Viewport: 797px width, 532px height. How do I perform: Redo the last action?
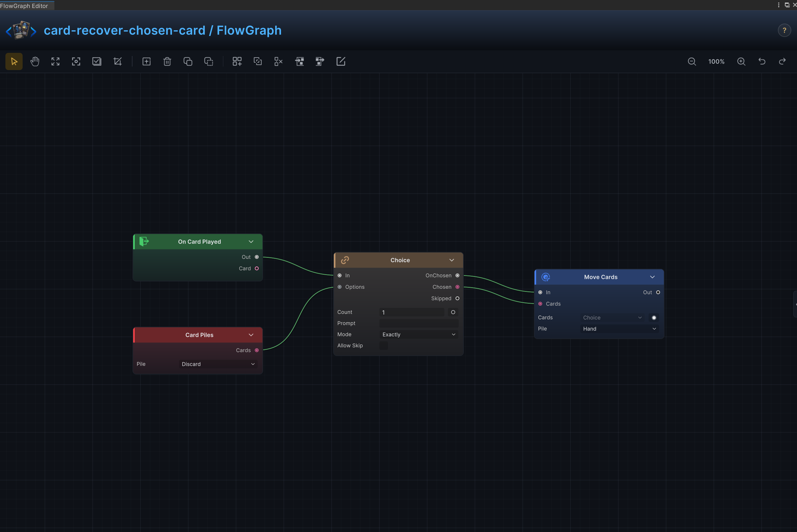(x=782, y=61)
